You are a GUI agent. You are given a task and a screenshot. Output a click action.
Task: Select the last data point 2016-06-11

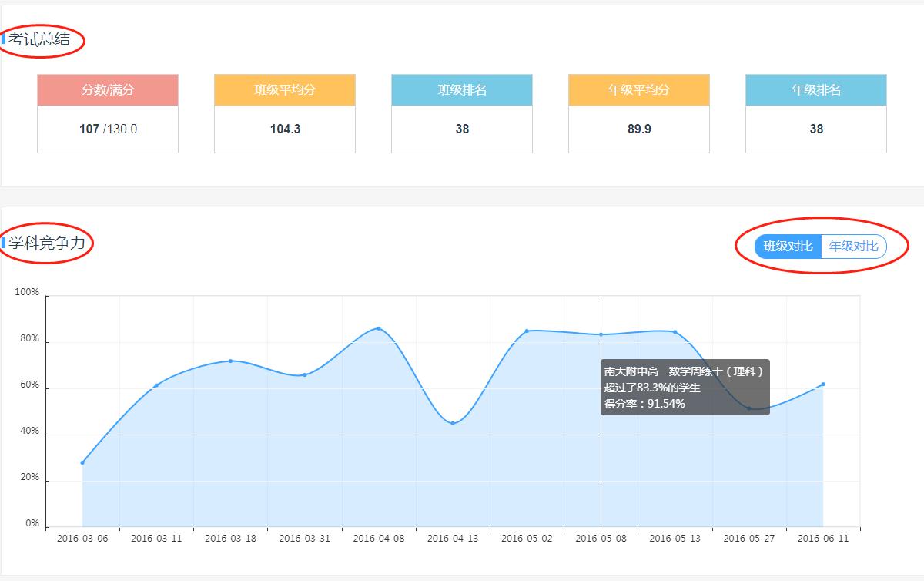click(x=823, y=384)
